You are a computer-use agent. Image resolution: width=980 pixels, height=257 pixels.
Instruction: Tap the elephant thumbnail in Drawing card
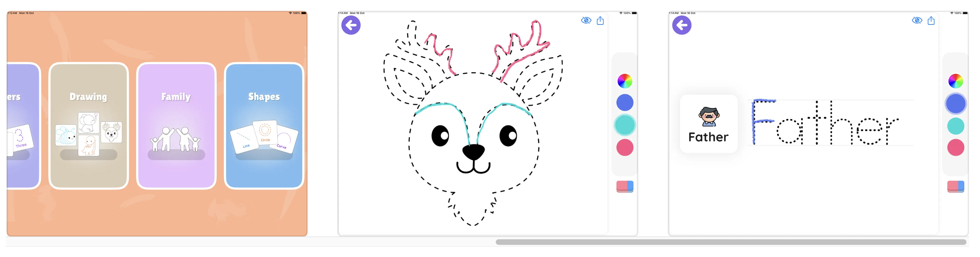(89, 123)
